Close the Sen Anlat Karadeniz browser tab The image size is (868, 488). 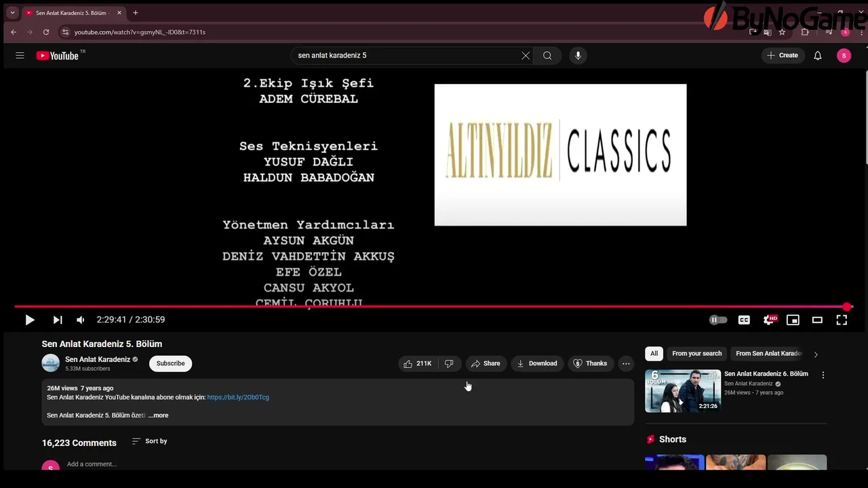pos(119,13)
